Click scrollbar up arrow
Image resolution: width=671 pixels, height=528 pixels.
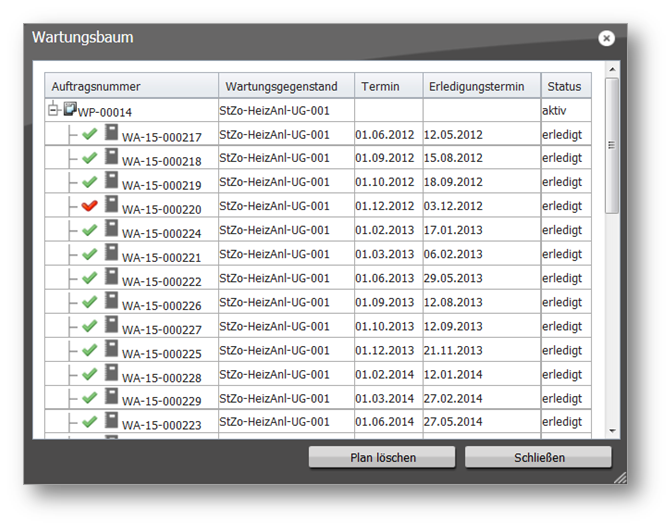[x=612, y=69]
